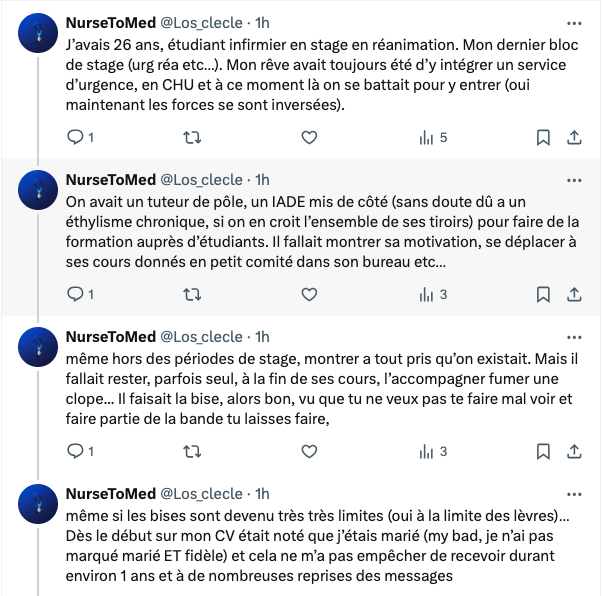Open @Los_clecle handle on last tweet
Image resolution: width=602 pixels, height=596 pixels.
[201, 494]
